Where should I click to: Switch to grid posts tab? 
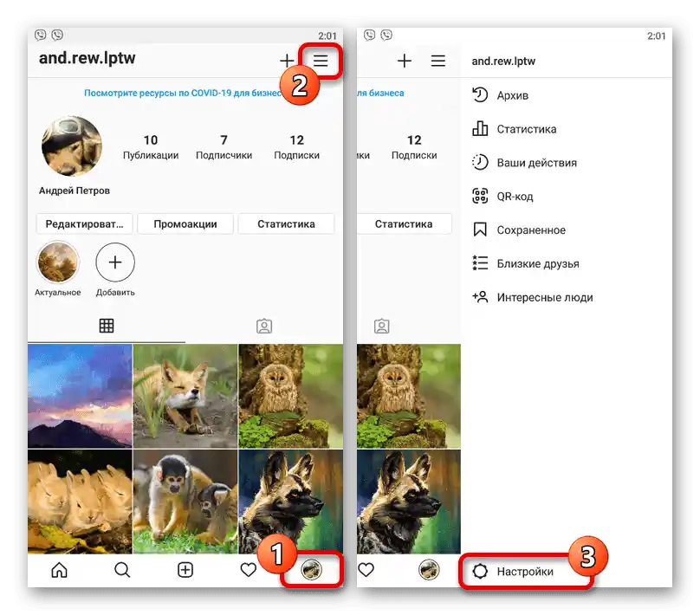pyautogui.click(x=107, y=326)
